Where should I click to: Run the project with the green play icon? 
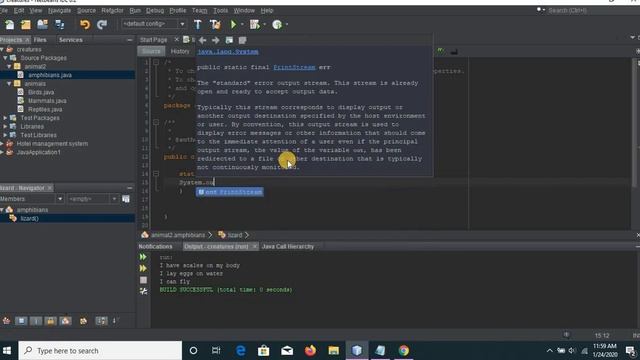coord(233,24)
